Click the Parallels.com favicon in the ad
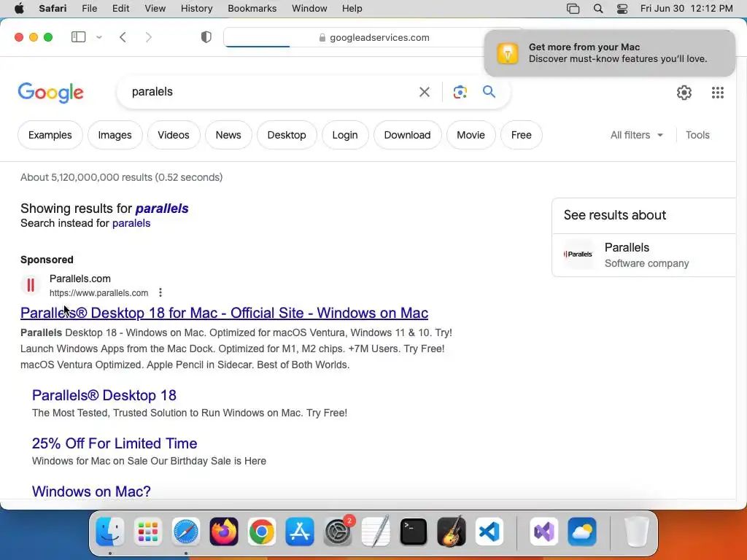Screen dimensions: 747x560 tap(31, 285)
